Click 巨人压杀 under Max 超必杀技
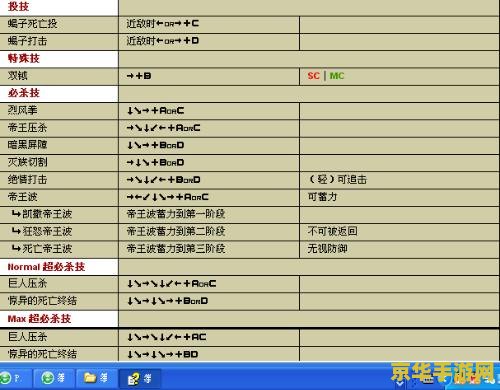The width and height of the screenshot is (500, 390). 27,337
